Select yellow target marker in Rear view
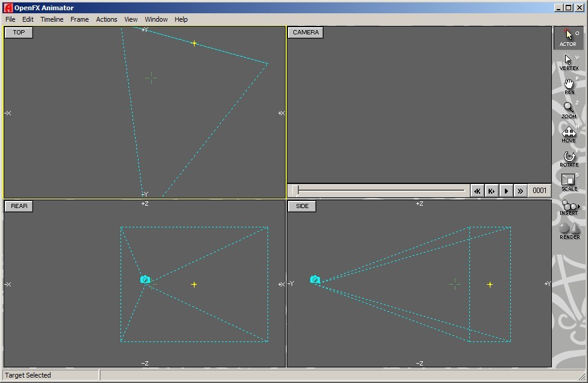 pos(194,285)
